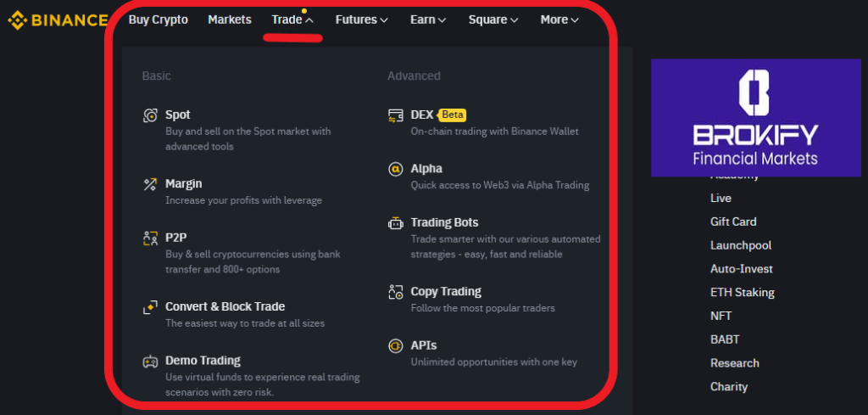The height and width of the screenshot is (415, 868).
Task: Open the ETH Staking link
Action: pyautogui.click(x=743, y=292)
